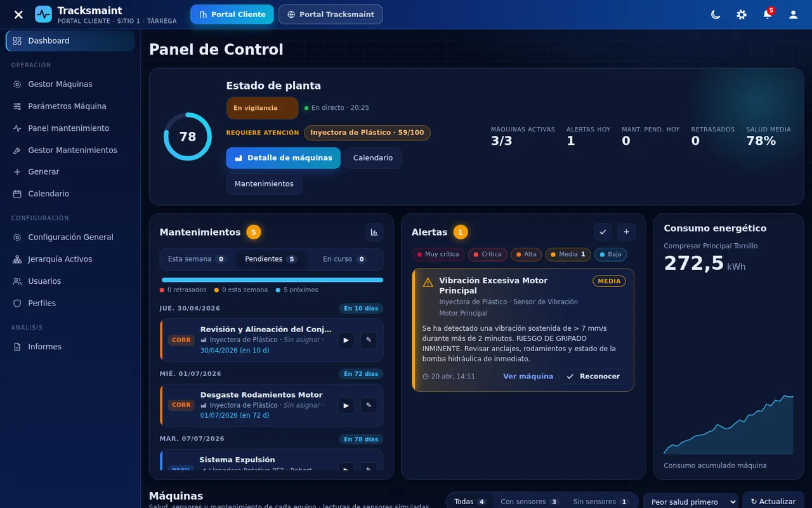Switch to Portal Cliente
Screen dimensions: 812x508
tap(232, 15)
